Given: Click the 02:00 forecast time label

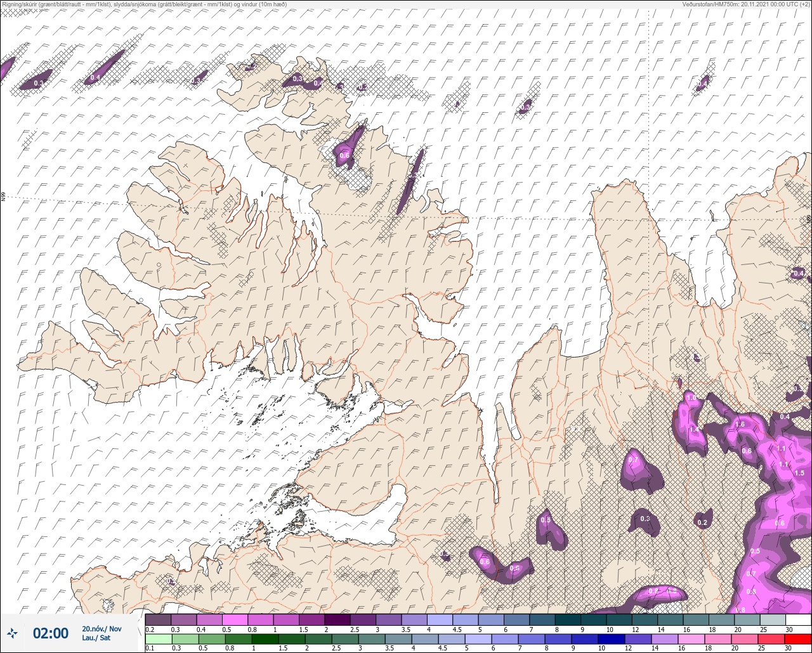Looking at the screenshot, I should (50, 633).
